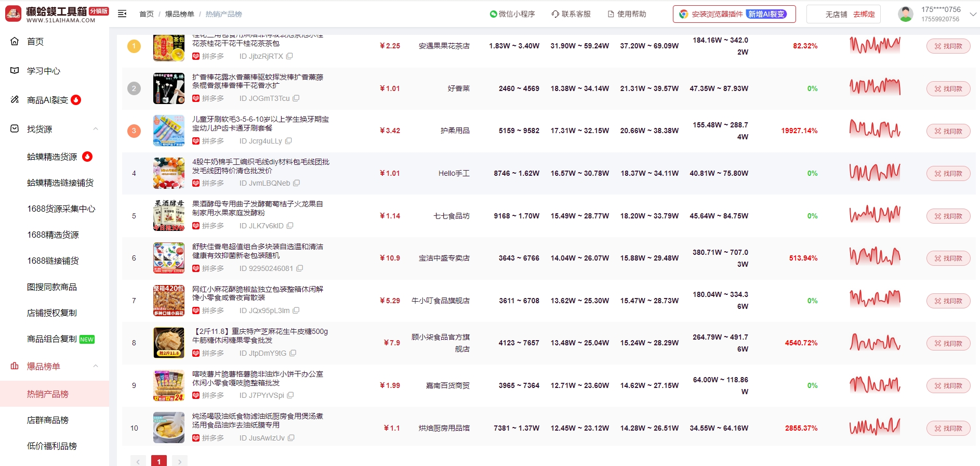Viewport: 980px width, 466px height.
Task: View sales trend chart for 七七食品坊 row
Action: click(x=875, y=214)
